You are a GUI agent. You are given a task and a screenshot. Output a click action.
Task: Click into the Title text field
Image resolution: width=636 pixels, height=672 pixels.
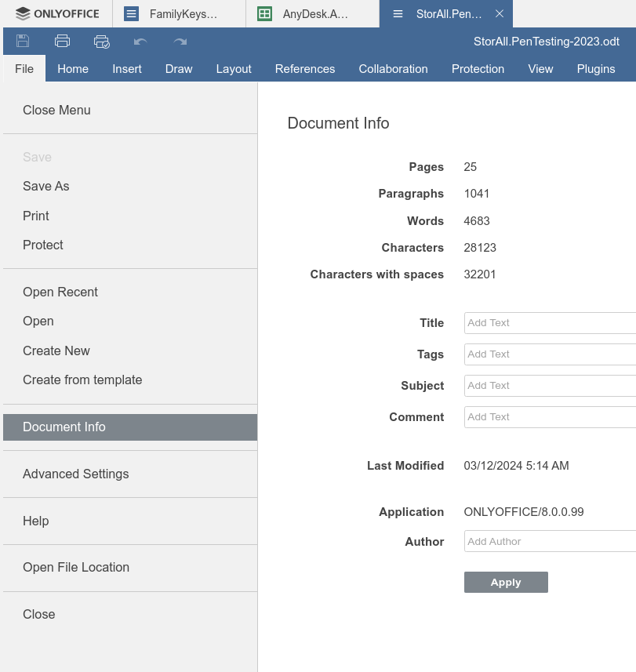coord(550,323)
